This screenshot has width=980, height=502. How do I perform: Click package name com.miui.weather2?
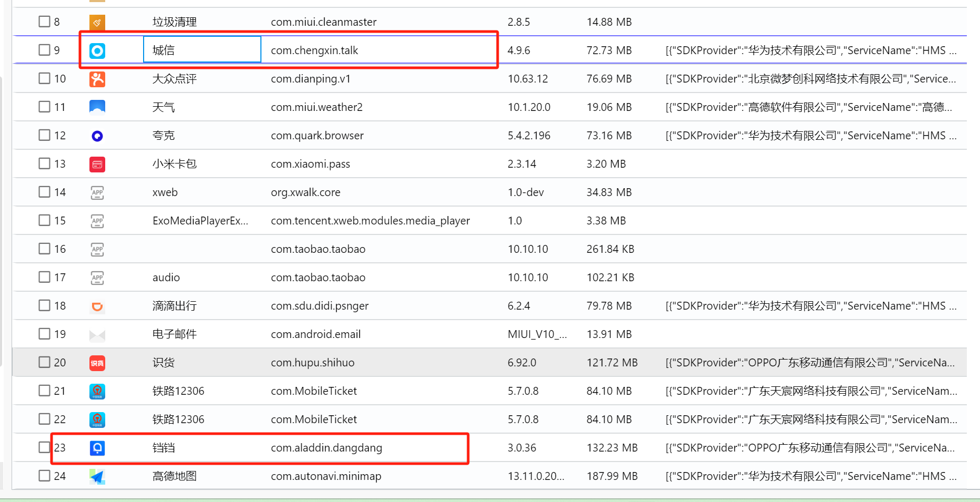coord(317,107)
